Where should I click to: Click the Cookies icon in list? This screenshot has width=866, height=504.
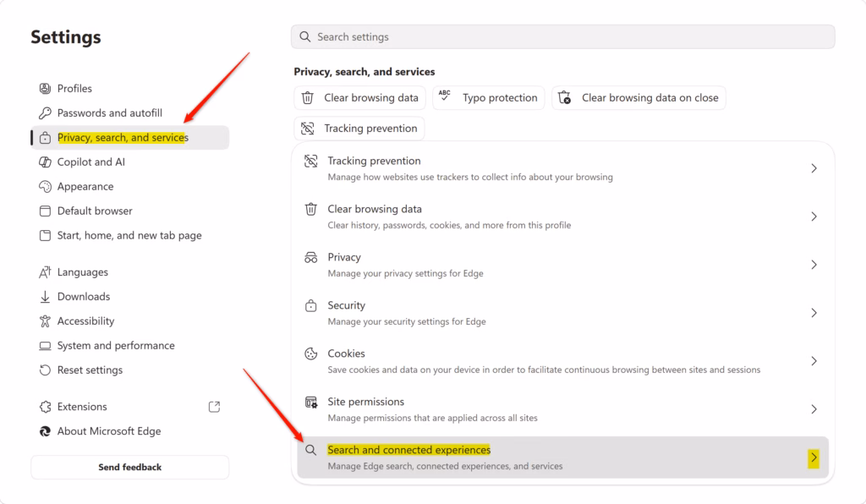click(311, 353)
